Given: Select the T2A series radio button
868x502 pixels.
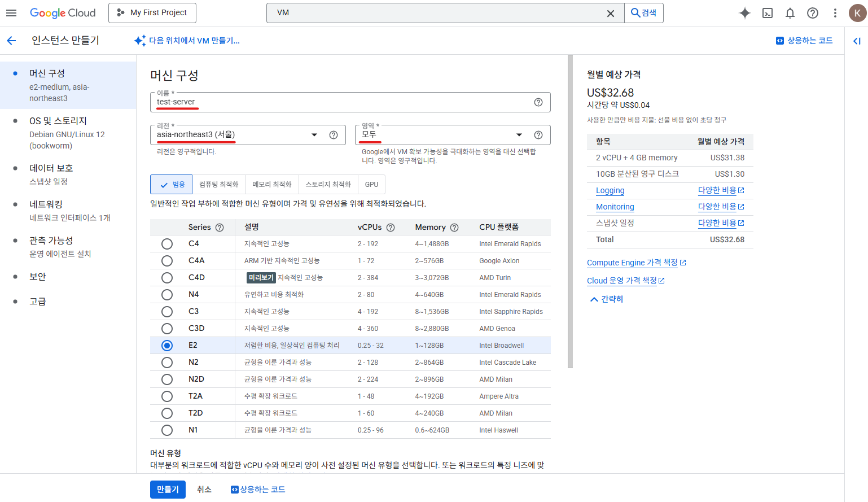Looking at the screenshot, I should pos(167,396).
